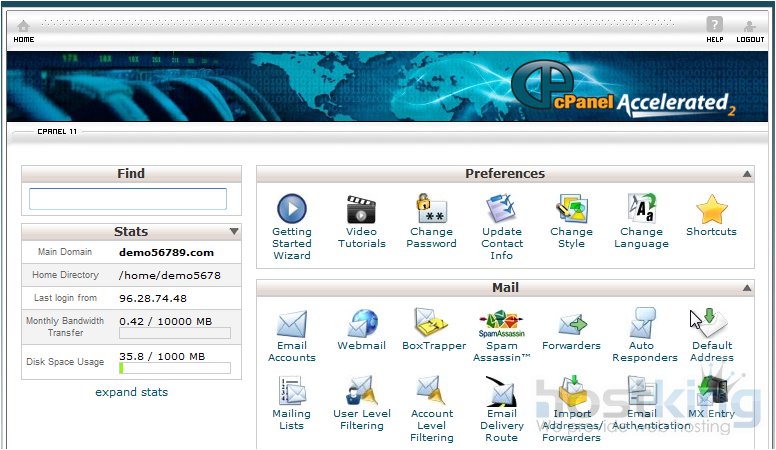Screen dimensions: 776x450
Task: Open the Forwarders icon
Action: tap(571, 324)
